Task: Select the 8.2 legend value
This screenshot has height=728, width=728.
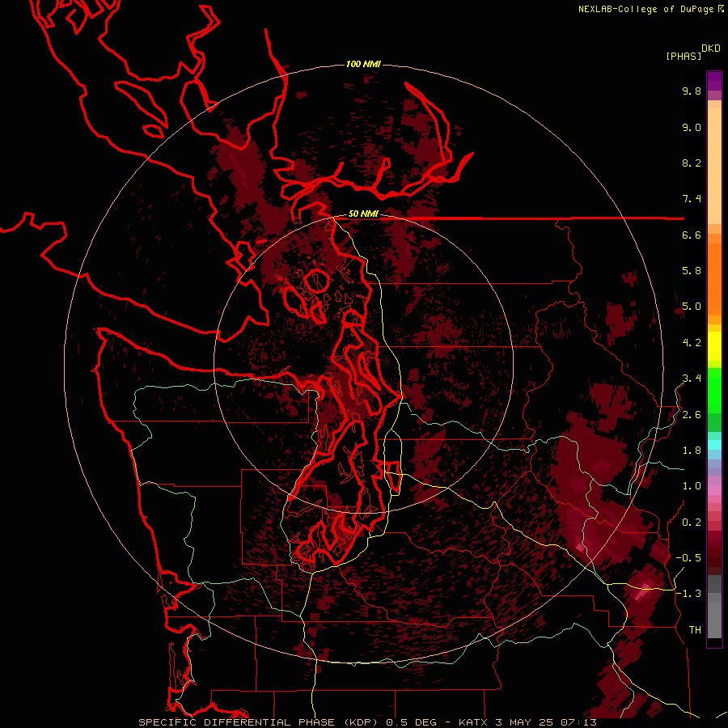Action: click(692, 163)
